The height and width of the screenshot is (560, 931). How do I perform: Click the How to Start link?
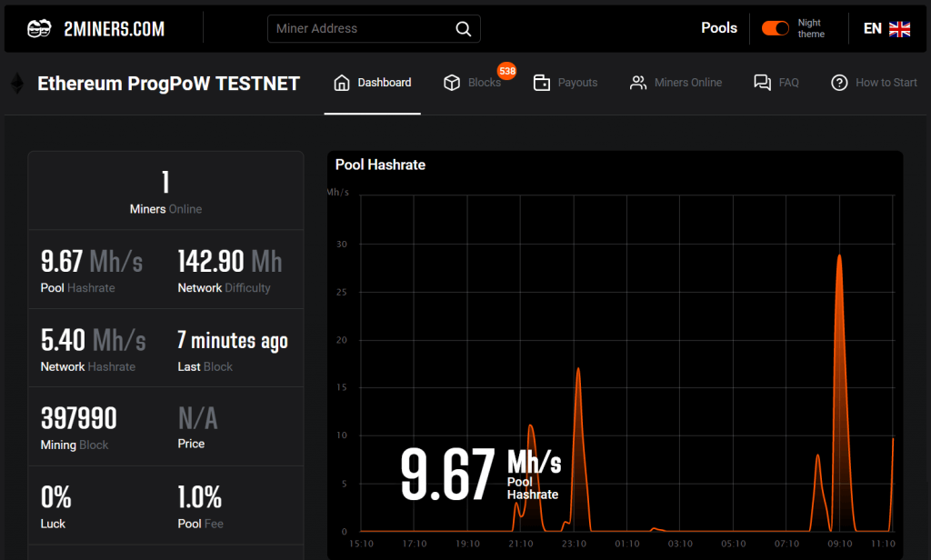click(x=884, y=82)
